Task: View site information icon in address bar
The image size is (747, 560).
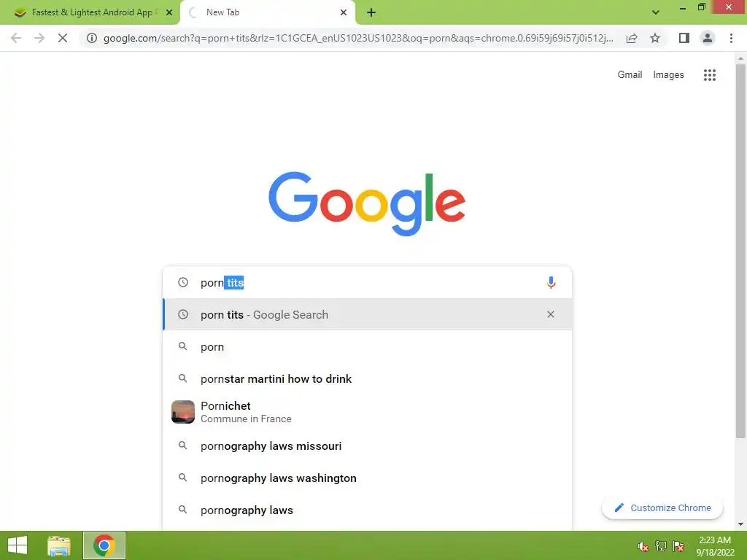Action: 92,38
